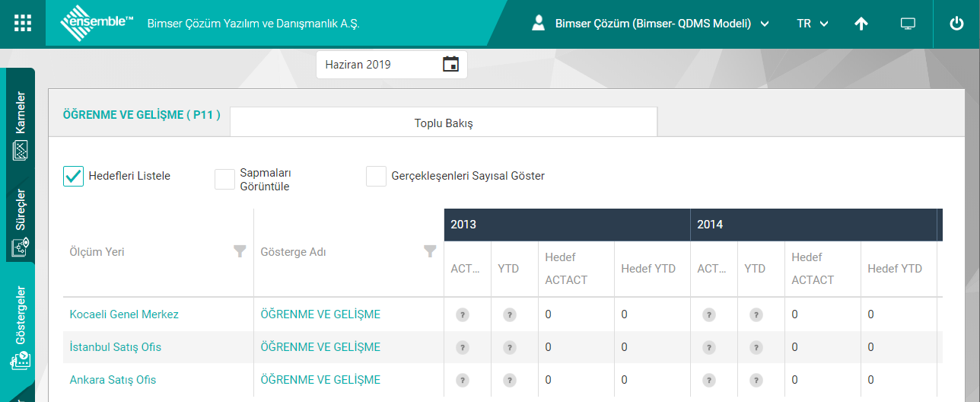
Task: Click 2014 YTD question mark for İstanbul
Action: pos(756,347)
